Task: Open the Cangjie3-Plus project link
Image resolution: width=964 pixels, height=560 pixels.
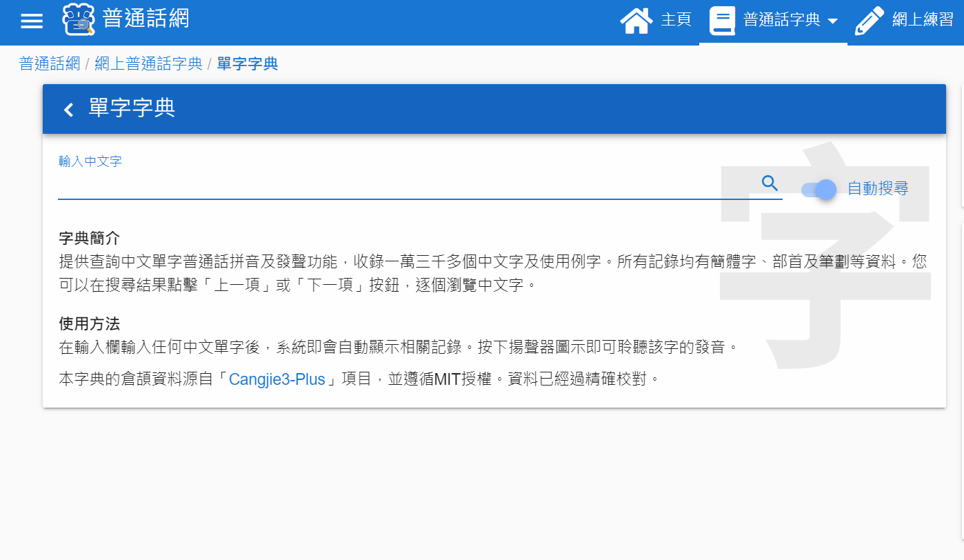Action: point(277,379)
